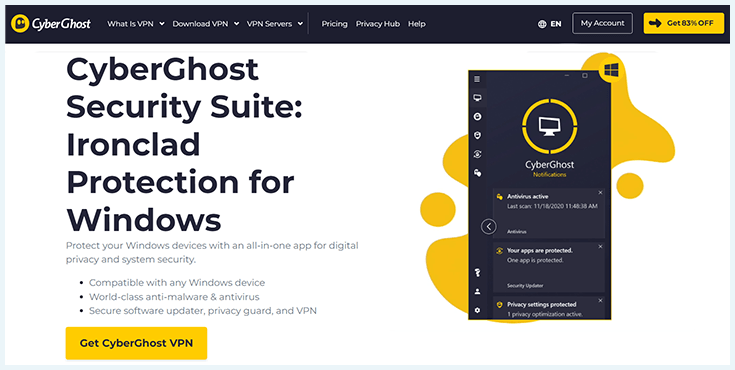The width and height of the screenshot is (735, 370).
Task: Dismiss the Antivirus active notification
Action: pos(600,193)
